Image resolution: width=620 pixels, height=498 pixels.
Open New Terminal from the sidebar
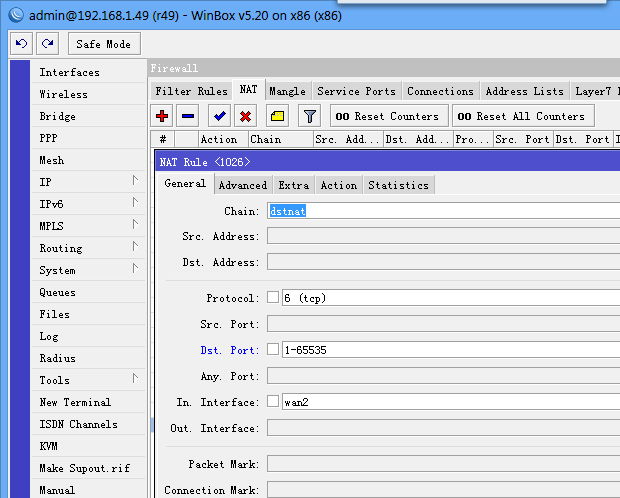pos(75,402)
